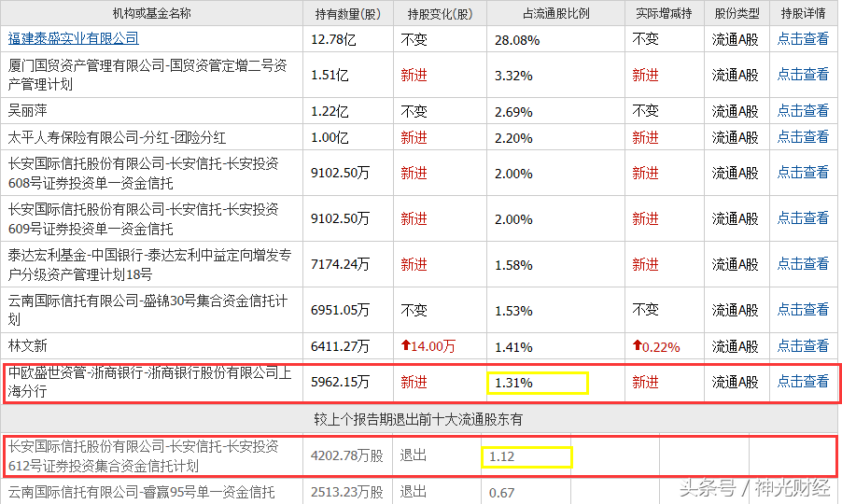
Task: Click the 机构或基金名称 column header
Action: click(x=152, y=13)
